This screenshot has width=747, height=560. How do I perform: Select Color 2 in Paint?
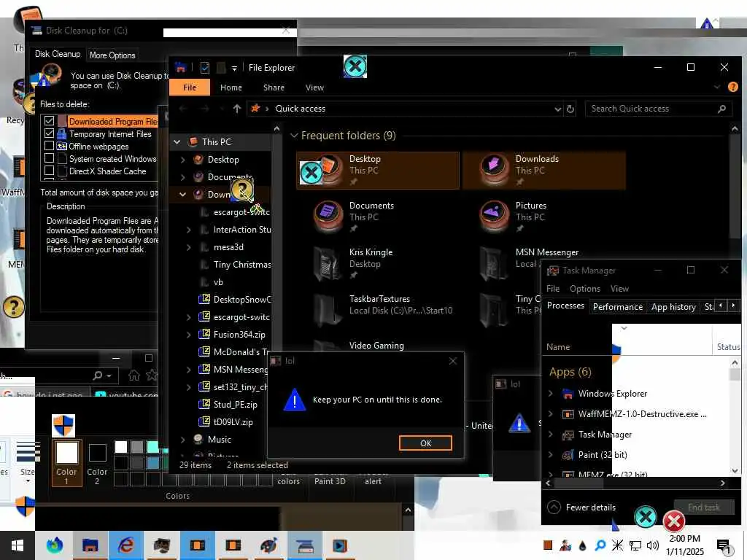coord(97,464)
